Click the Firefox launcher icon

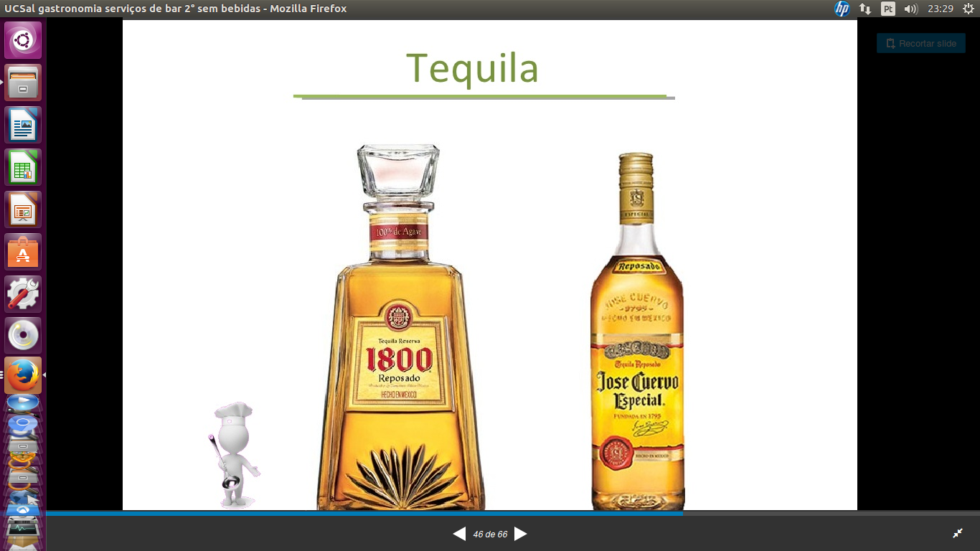tap(23, 375)
